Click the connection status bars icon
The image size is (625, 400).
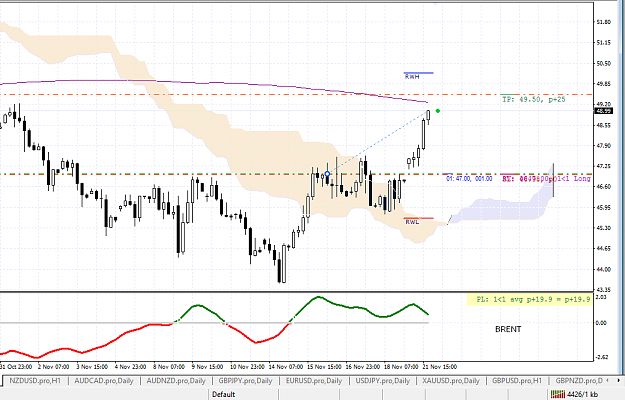pos(558,394)
